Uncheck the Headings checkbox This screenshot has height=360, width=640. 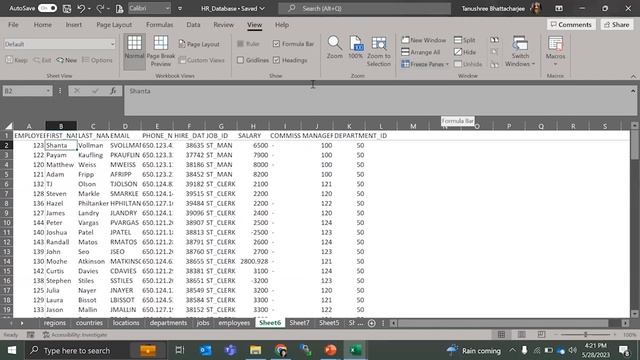click(276, 60)
